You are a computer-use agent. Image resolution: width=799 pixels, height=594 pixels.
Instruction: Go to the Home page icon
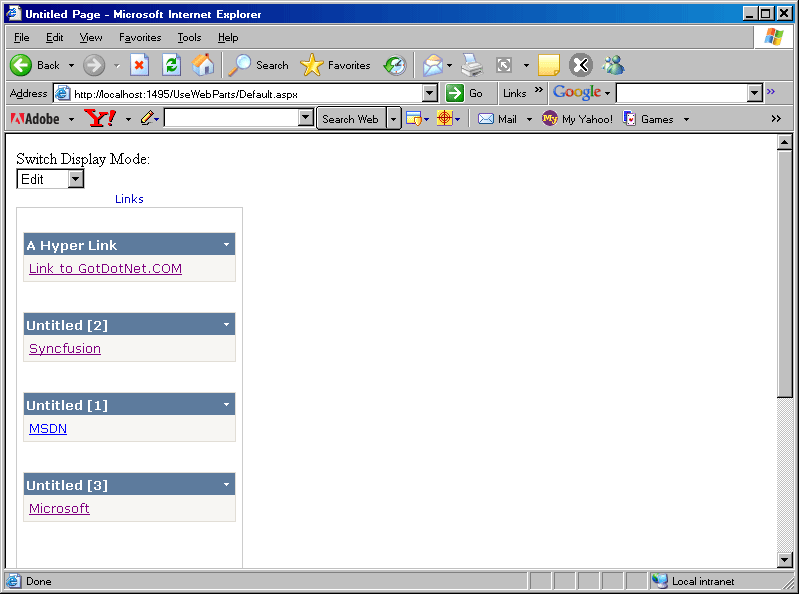tap(203, 65)
